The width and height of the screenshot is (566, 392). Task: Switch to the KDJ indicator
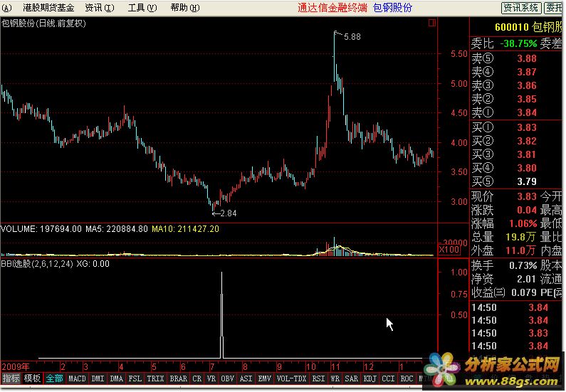(370, 378)
